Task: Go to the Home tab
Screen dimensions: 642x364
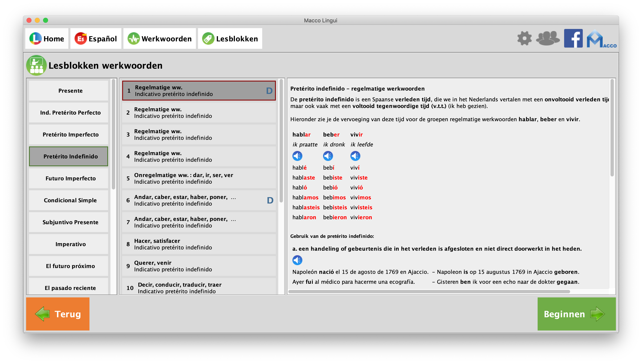Action: point(47,39)
